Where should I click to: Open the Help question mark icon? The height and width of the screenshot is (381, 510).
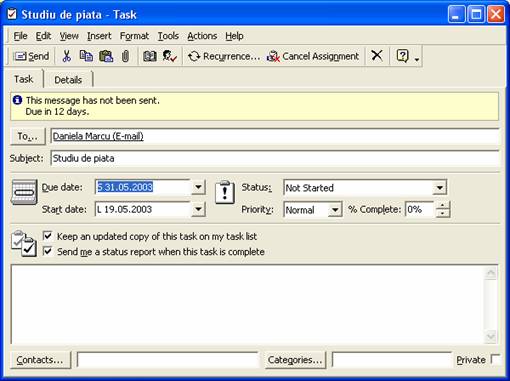tap(403, 56)
